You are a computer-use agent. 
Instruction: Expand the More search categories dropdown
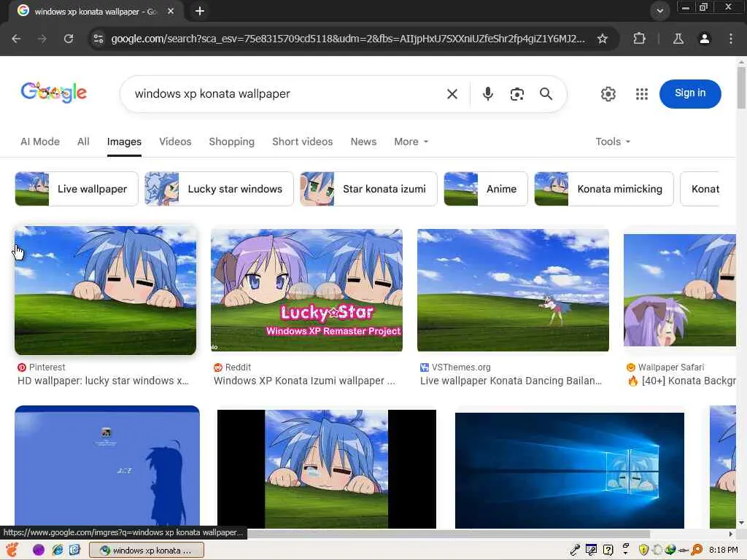(411, 141)
